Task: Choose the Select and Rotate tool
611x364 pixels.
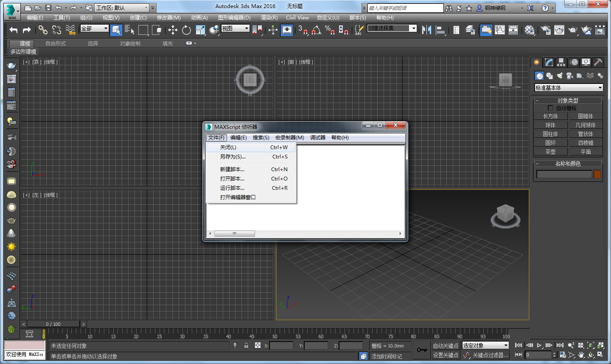Action: coord(186,30)
